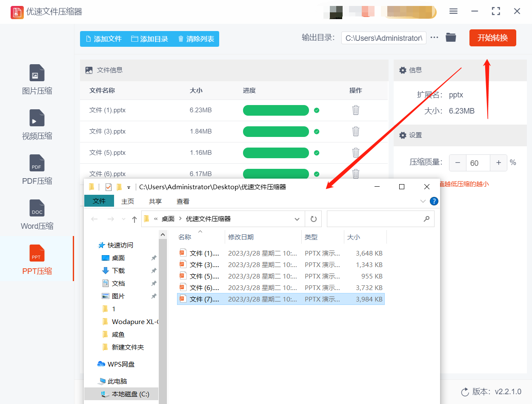Select 文件 (1) in Explorer file list
The width and height of the screenshot is (532, 404).
(281, 253)
